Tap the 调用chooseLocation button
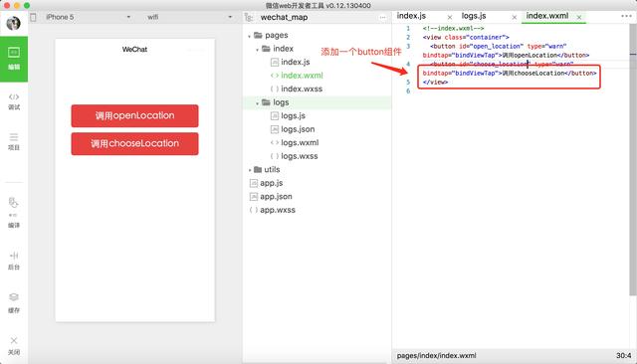Viewport: 637px width, 364px height. click(135, 143)
